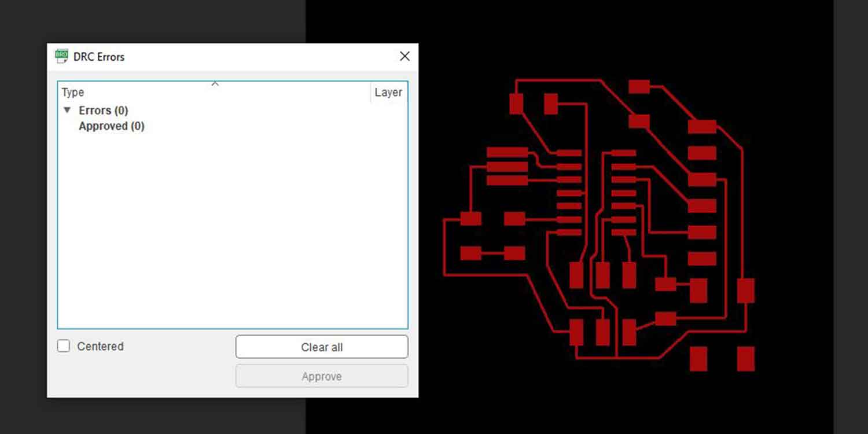868x434 pixels.
Task: Enable the Centered checkbox
Action: click(x=64, y=346)
